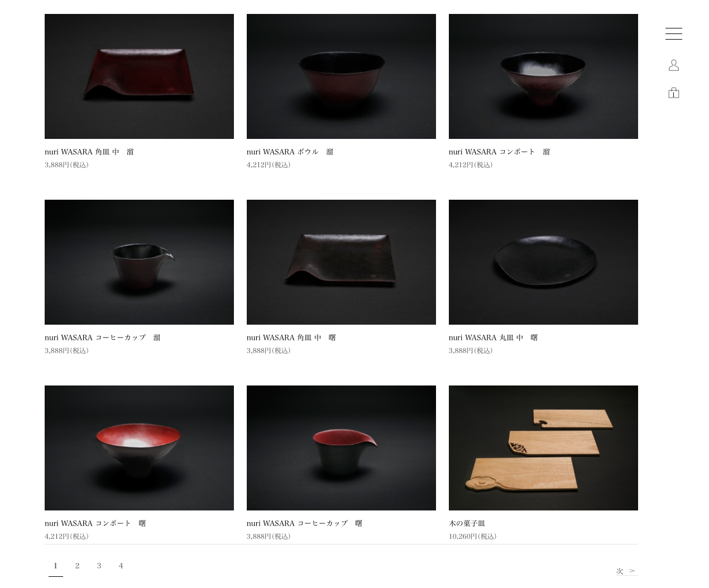Image resolution: width=709 pixels, height=588 pixels.
Task: Click the 次 > next page link
Action: 626,571
